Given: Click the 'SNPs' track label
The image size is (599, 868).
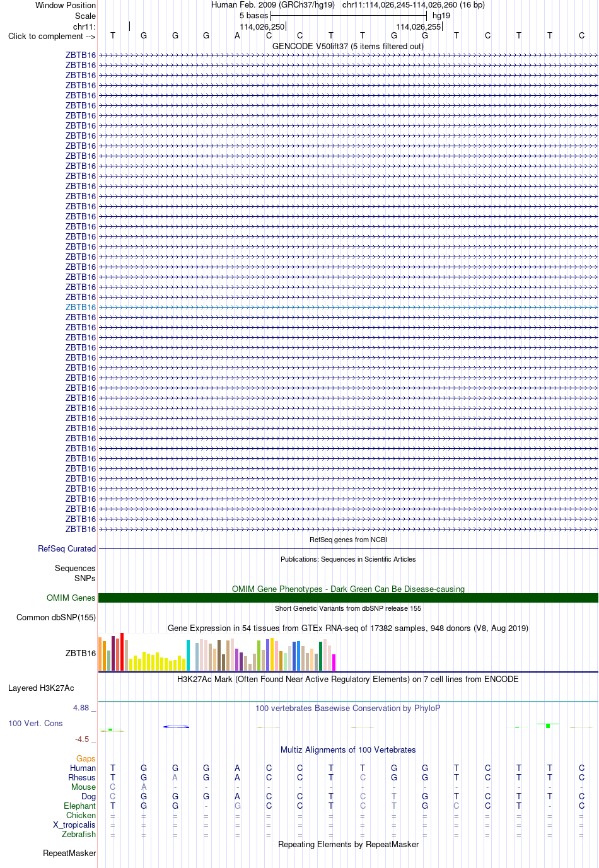Looking at the screenshot, I should coord(85,578).
